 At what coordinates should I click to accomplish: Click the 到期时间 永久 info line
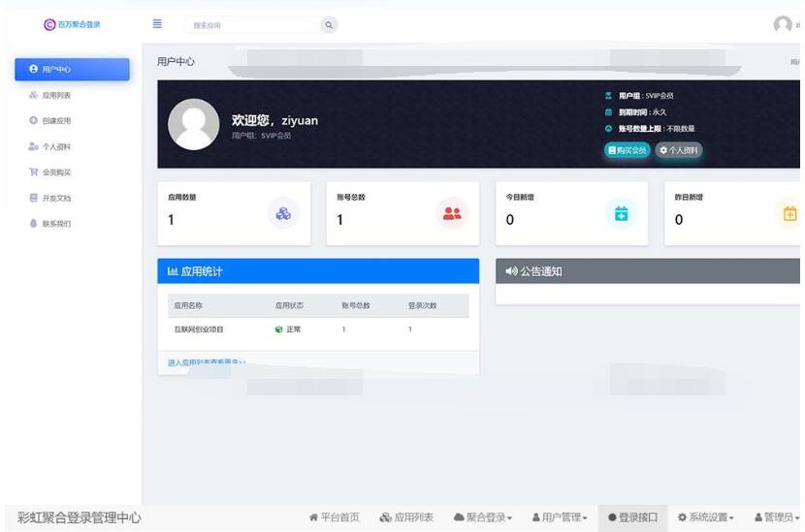pyautogui.click(x=635, y=112)
